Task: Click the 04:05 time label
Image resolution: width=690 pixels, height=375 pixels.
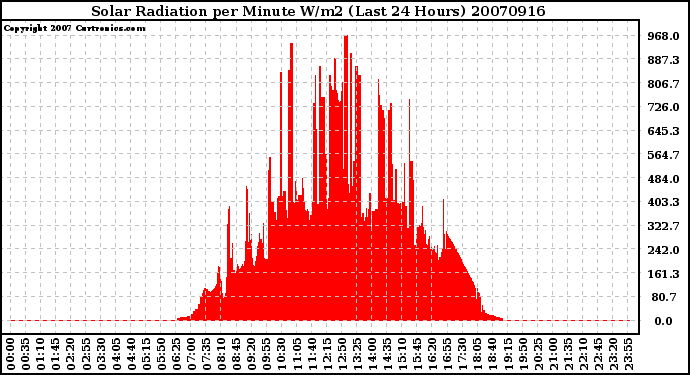Action: click(116, 355)
